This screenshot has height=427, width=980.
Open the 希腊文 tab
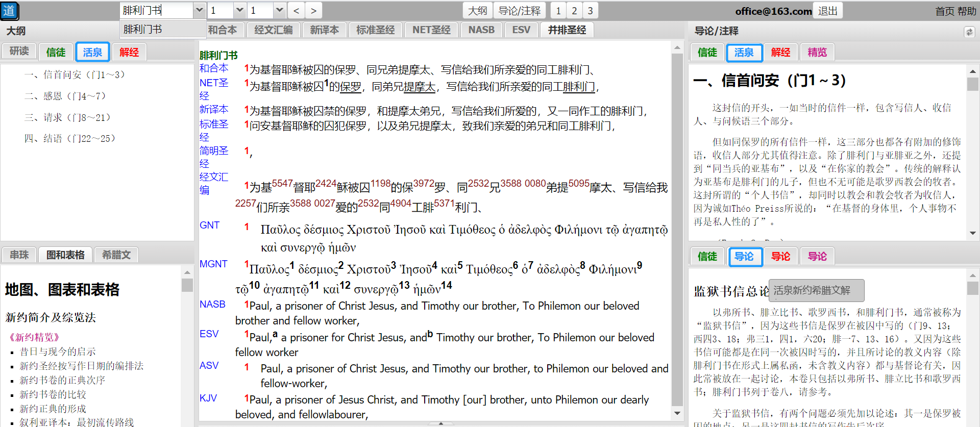click(116, 255)
